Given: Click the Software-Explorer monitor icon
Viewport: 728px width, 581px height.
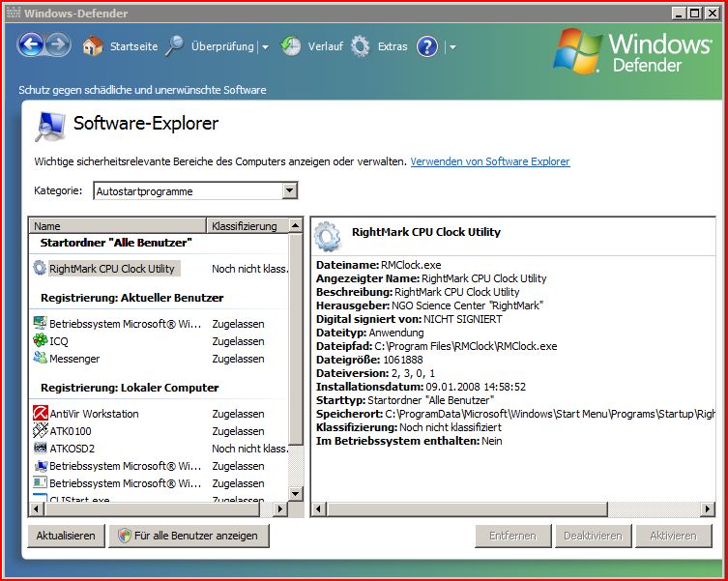Looking at the screenshot, I should click(50, 126).
